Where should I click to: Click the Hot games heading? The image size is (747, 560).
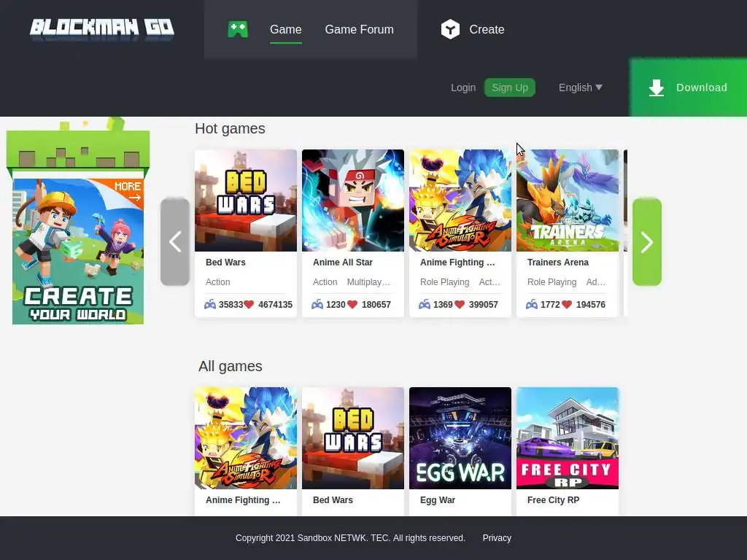pyautogui.click(x=230, y=128)
